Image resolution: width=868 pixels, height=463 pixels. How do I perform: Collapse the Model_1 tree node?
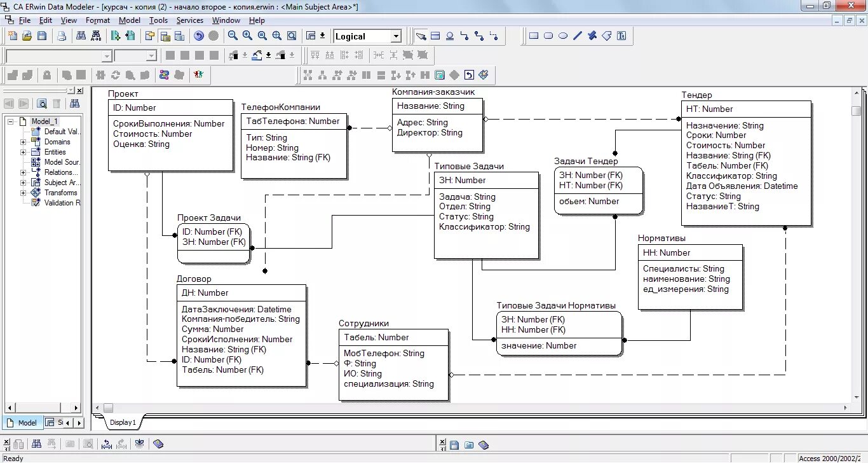pyautogui.click(x=11, y=121)
